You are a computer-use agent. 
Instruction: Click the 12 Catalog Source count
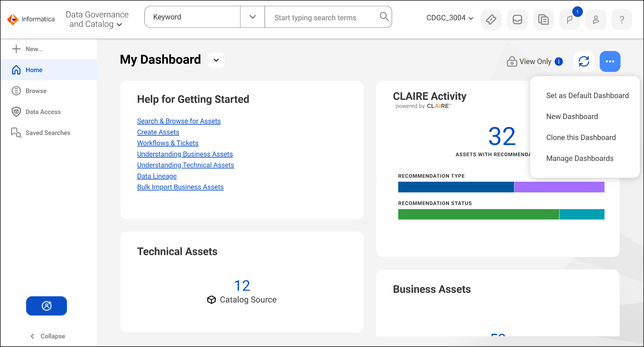coord(242,286)
